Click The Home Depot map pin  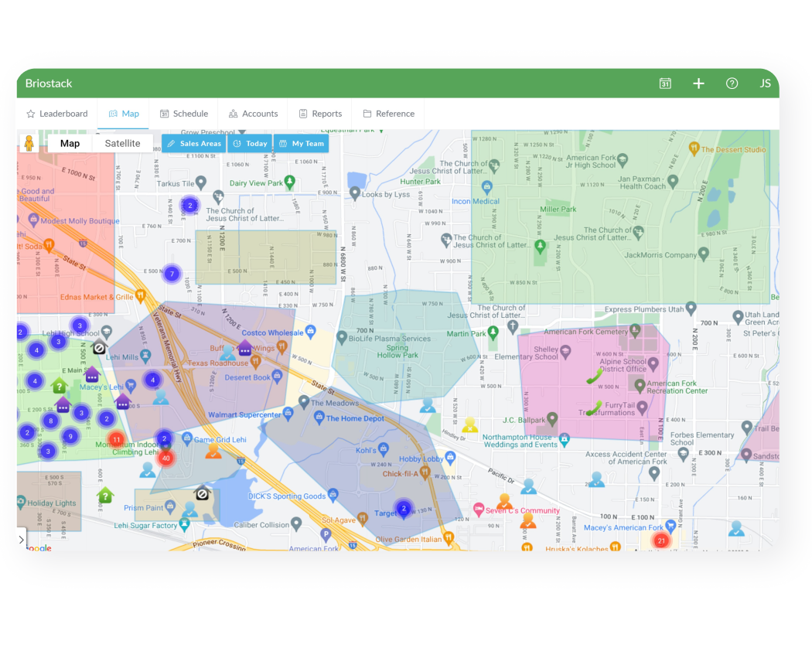pyautogui.click(x=319, y=417)
